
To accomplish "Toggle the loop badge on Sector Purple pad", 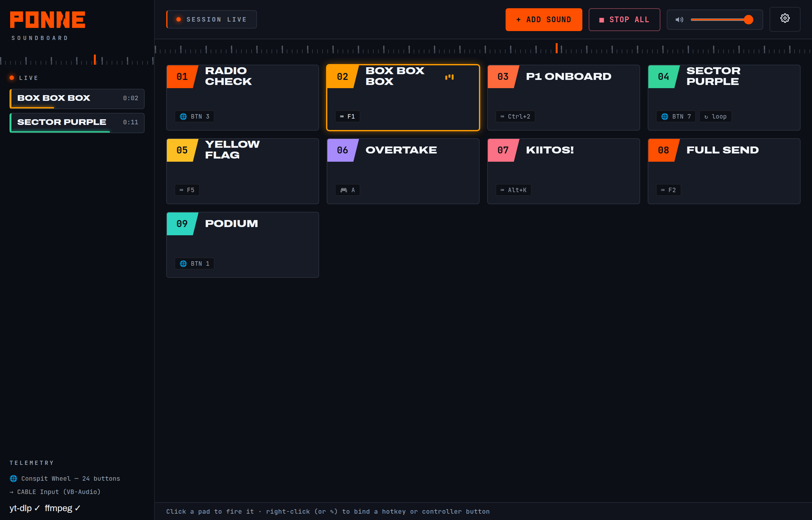I will tap(715, 116).
